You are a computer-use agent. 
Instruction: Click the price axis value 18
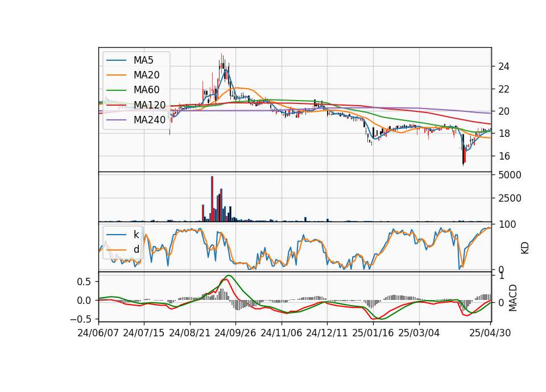[x=504, y=134]
